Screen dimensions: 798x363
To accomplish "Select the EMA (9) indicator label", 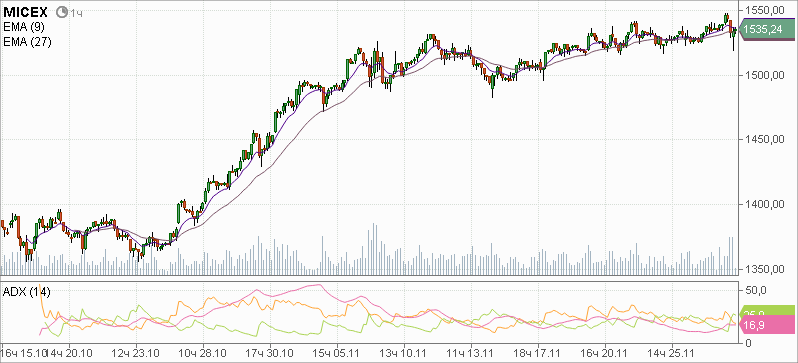I will pos(23,26).
